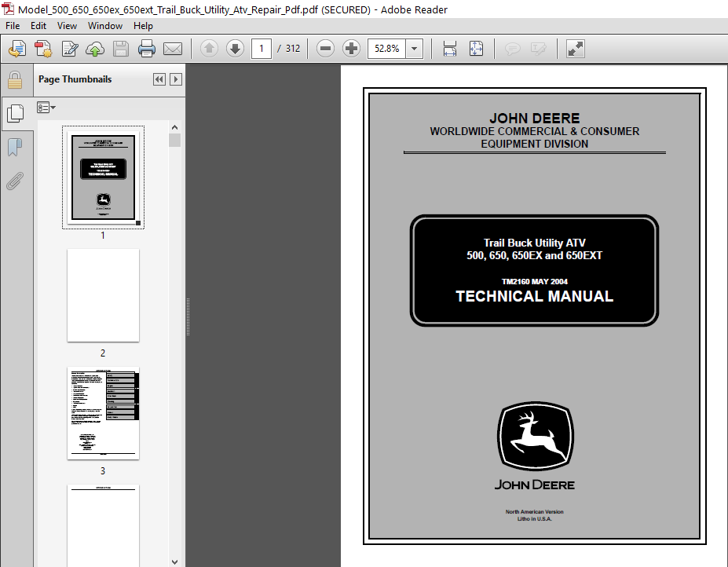Select the thumbnail of page 3
The image size is (728, 567).
pos(103,414)
